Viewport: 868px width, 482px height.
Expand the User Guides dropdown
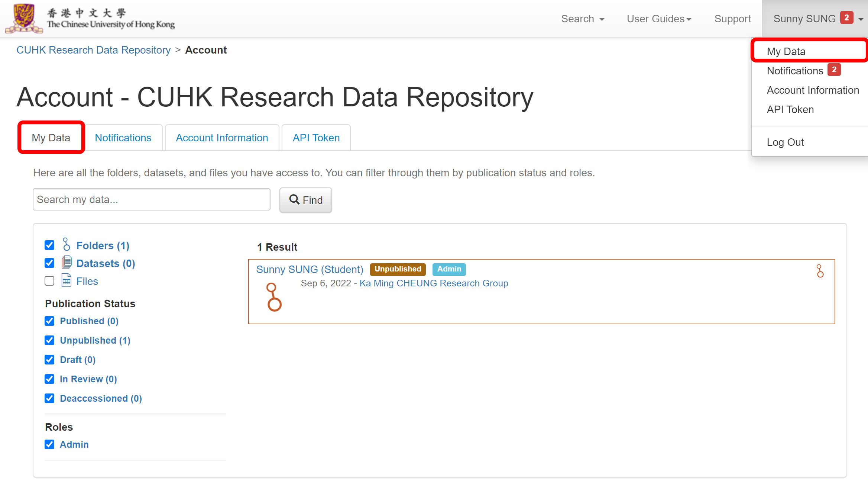tap(659, 19)
